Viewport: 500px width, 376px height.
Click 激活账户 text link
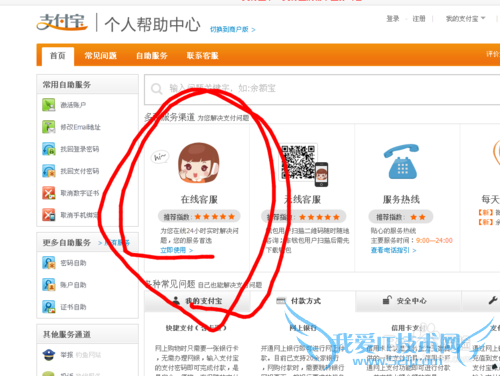[73, 105]
